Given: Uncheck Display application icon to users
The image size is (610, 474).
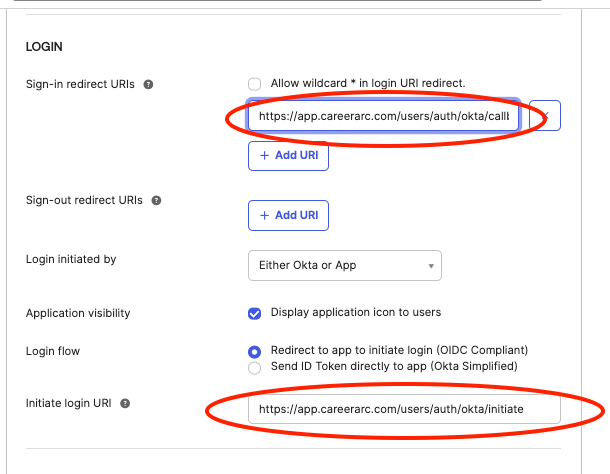Looking at the screenshot, I should [x=255, y=313].
